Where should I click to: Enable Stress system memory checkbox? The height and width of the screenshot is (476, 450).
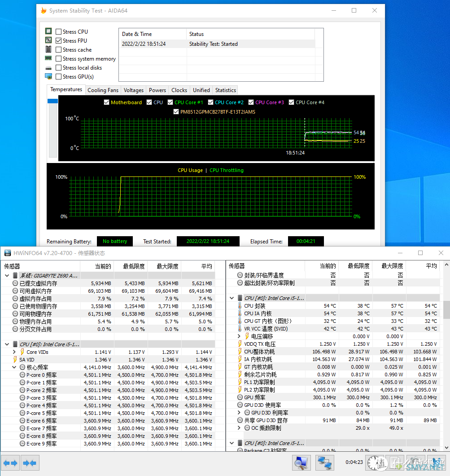(x=59, y=58)
